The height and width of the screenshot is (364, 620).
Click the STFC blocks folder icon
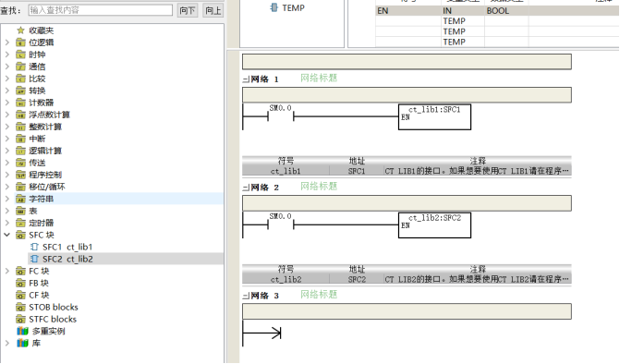20,320
